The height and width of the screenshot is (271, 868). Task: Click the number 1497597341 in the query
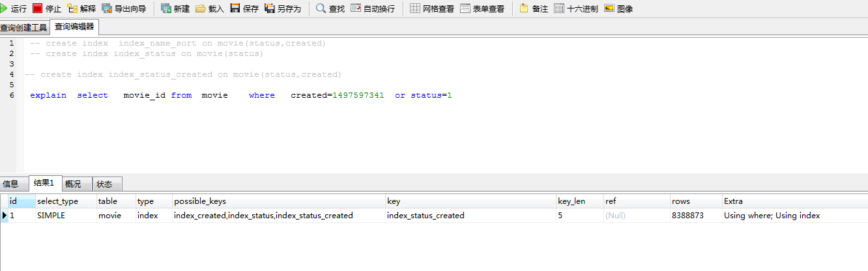point(358,95)
